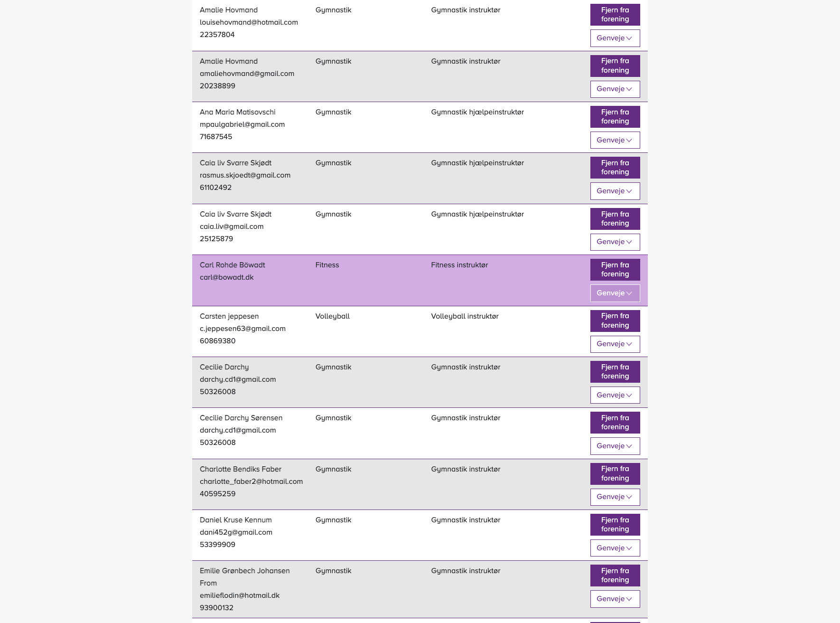Image resolution: width=840 pixels, height=623 pixels.
Task: Open Genveje for Emilie Grønbech Johansen From
Action: pyautogui.click(x=615, y=599)
